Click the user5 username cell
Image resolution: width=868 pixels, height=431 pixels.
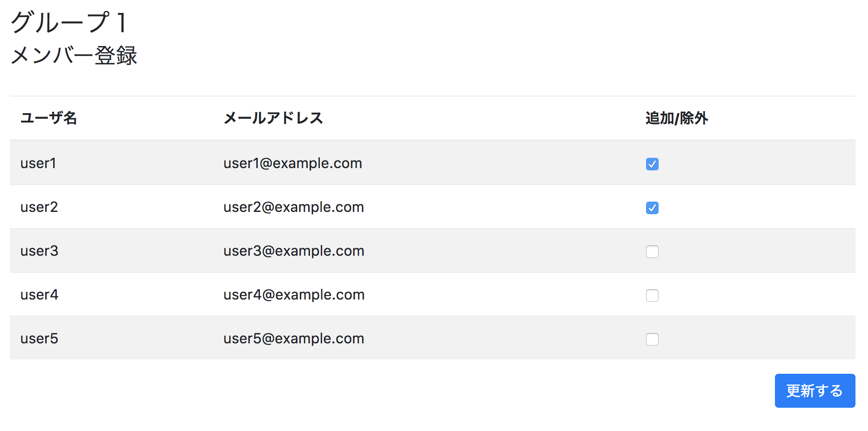click(39, 338)
